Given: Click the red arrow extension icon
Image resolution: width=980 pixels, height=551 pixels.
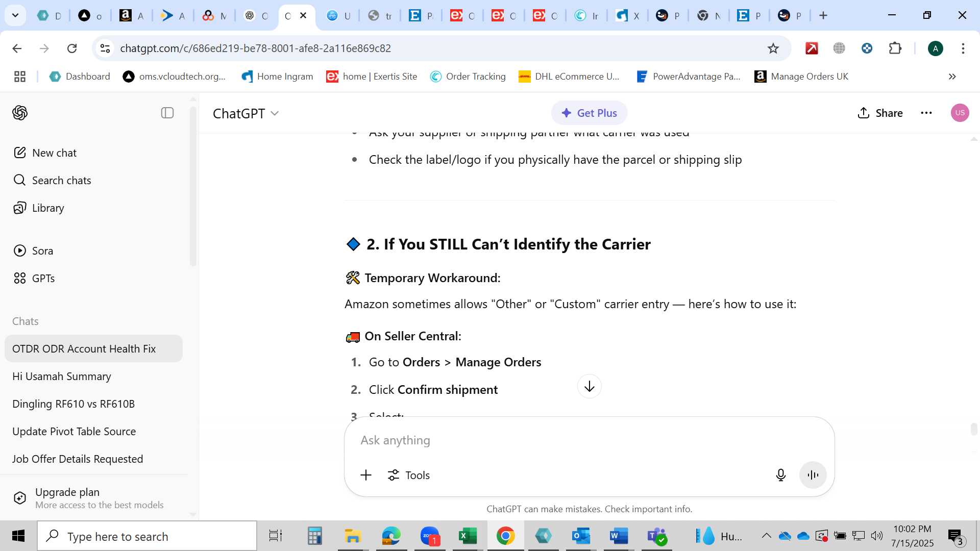Looking at the screenshot, I should click(x=812, y=48).
